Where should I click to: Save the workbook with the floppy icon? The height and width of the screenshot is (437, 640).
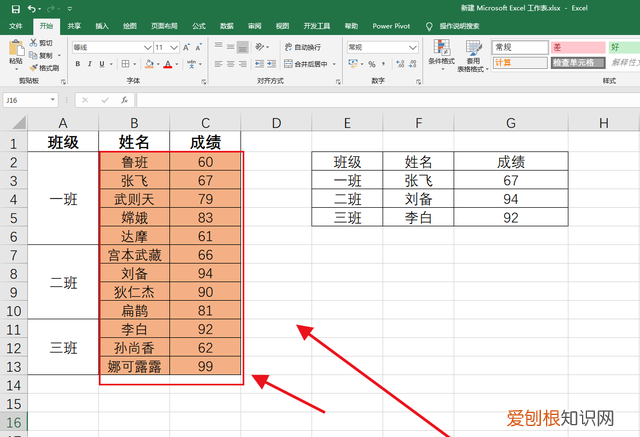16,9
